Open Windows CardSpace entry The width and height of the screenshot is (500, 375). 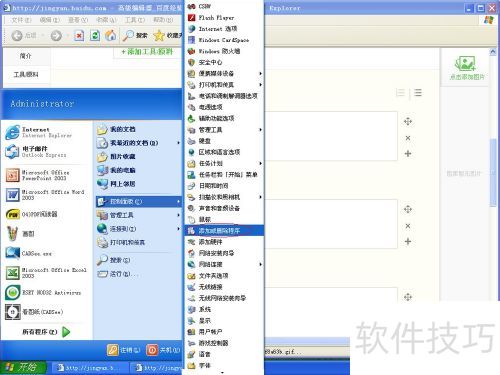tap(224, 40)
